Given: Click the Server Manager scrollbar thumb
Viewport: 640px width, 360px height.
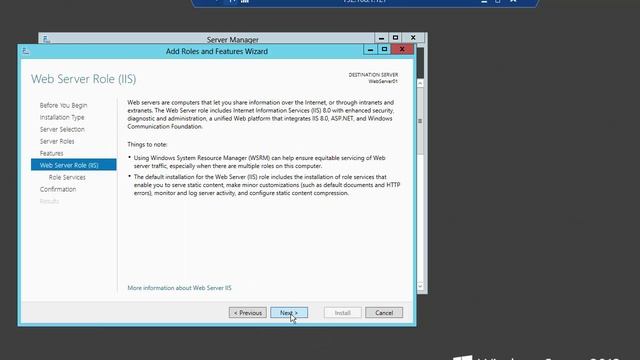Looking at the screenshot, I should (420, 121).
